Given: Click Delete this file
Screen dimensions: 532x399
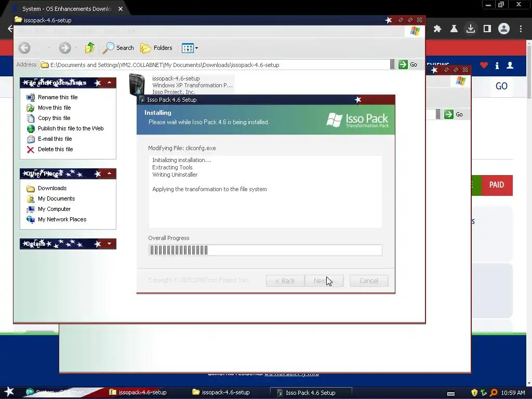Looking at the screenshot, I should point(55,149).
